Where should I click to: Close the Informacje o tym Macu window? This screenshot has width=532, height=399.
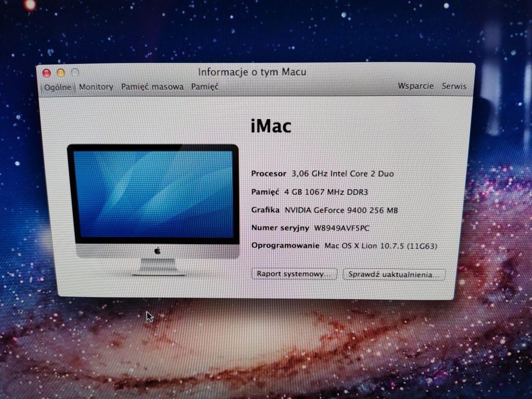46,73
